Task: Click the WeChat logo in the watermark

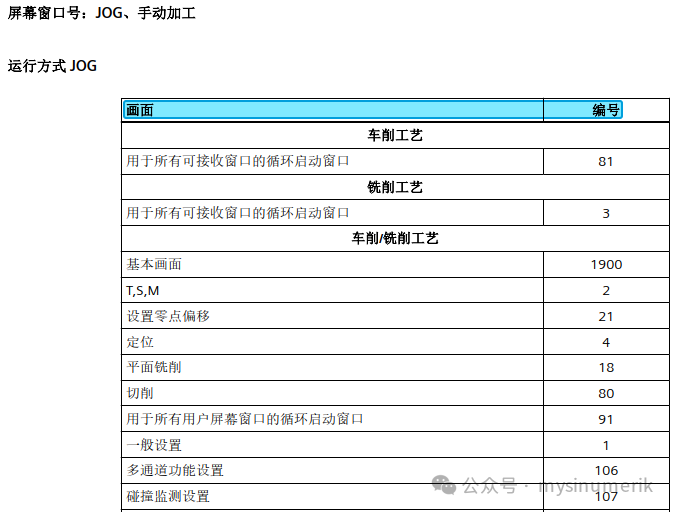Action: [446, 485]
